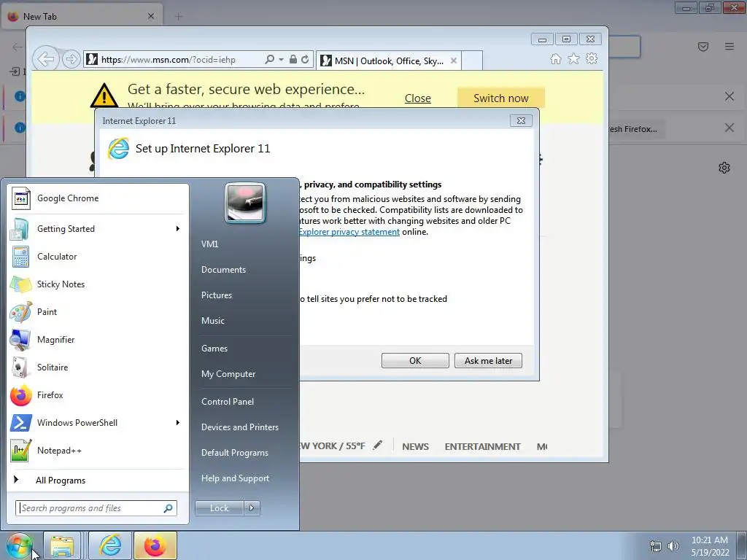
Task: Click the security lock icon in IE
Action: point(293,60)
